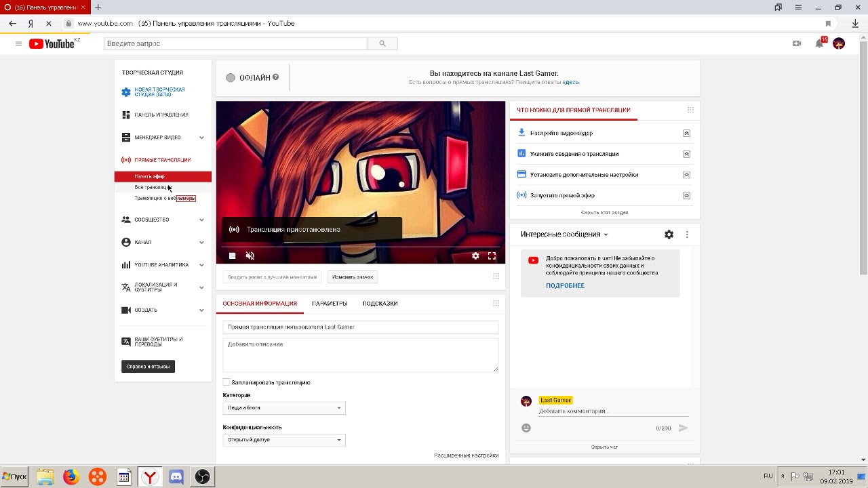Open Панель управления in sidebar
The image size is (868, 488).
coord(161,115)
